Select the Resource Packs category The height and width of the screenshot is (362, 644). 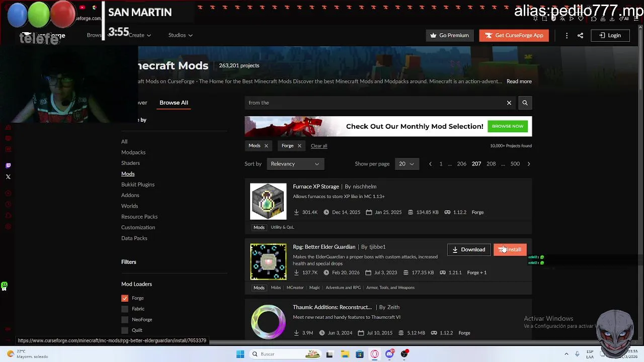[139, 217]
